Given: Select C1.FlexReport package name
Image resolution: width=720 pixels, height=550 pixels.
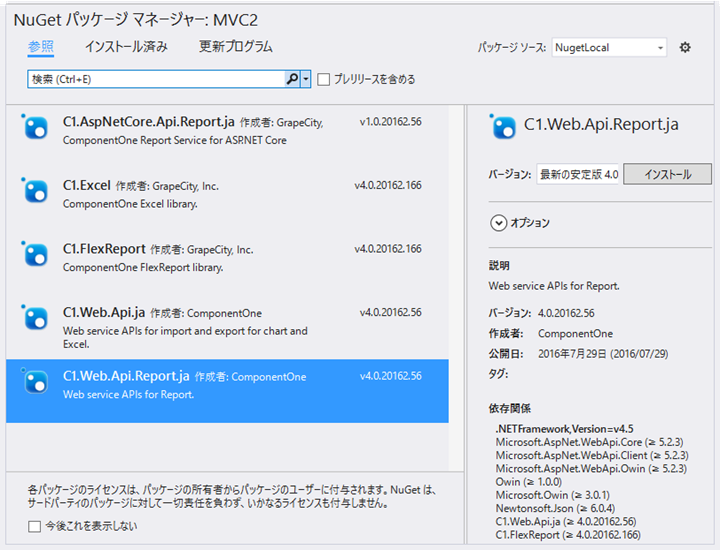Looking at the screenshot, I should coord(104,249).
